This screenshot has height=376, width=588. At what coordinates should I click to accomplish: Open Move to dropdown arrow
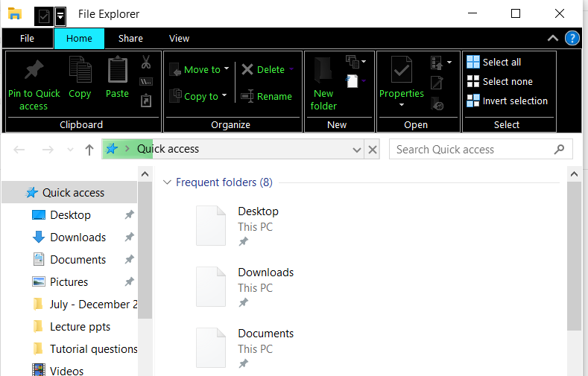click(x=227, y=69)
